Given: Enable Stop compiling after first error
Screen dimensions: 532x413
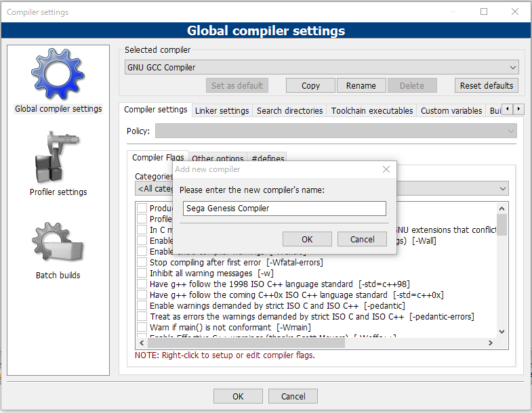Looking at the screenshot, I should [142, 263].
